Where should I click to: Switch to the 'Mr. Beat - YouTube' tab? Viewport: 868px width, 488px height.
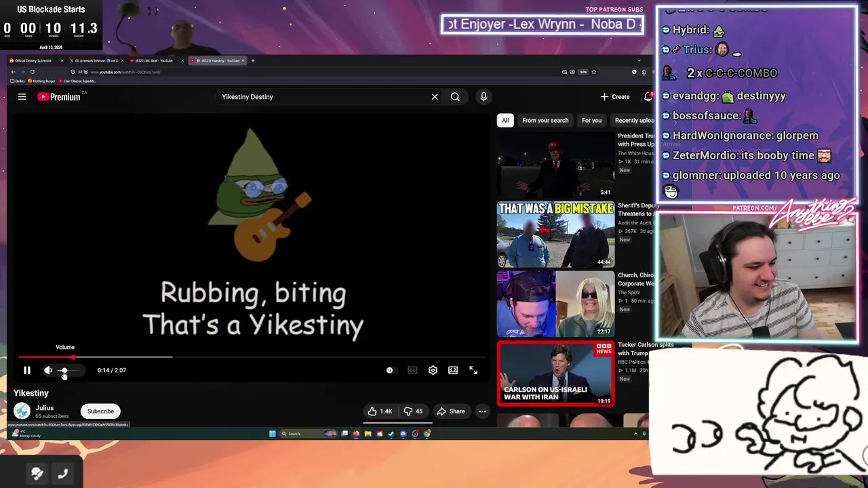(155, 60)
